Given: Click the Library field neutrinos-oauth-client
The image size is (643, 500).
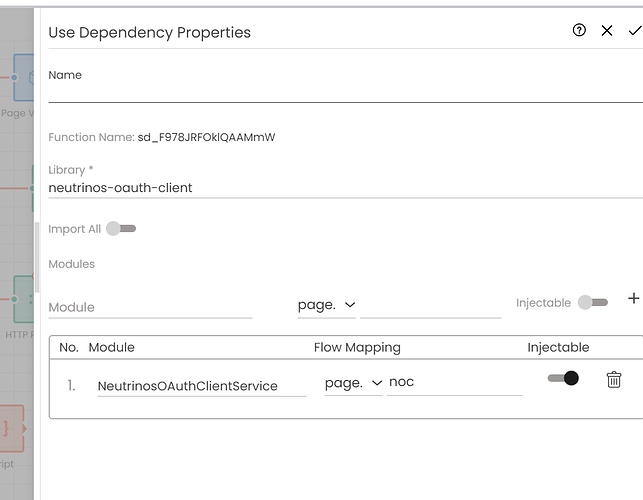Looking at the screenshot, I should pos(346,188).
